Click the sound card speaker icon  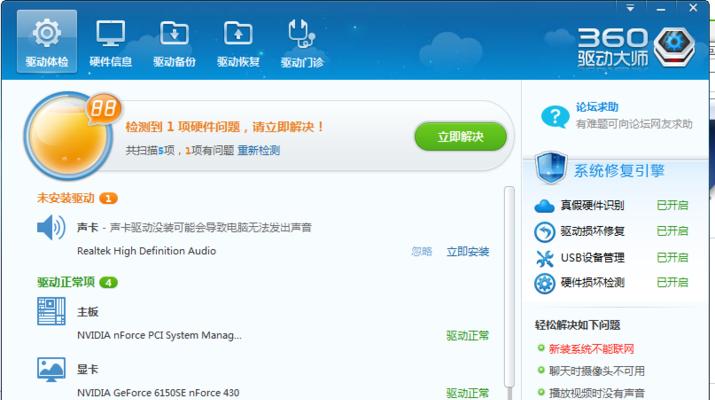[51, 227]
